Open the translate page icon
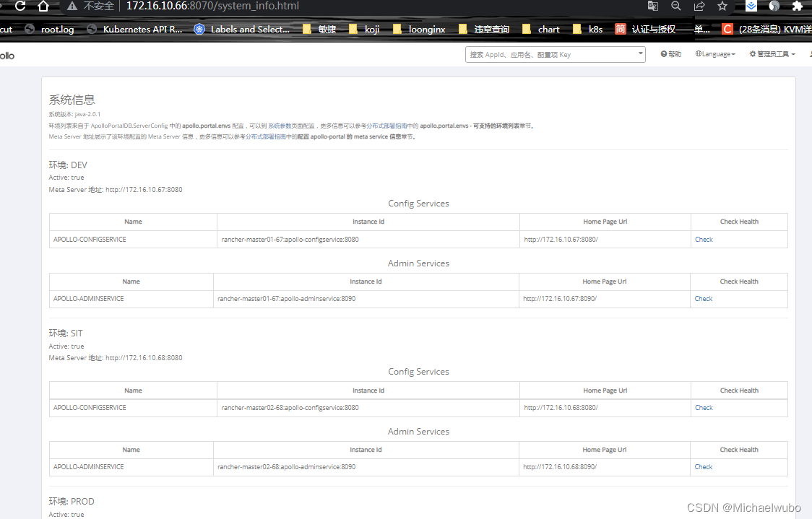Screen dimensions: 812x519 pos(653,6)
